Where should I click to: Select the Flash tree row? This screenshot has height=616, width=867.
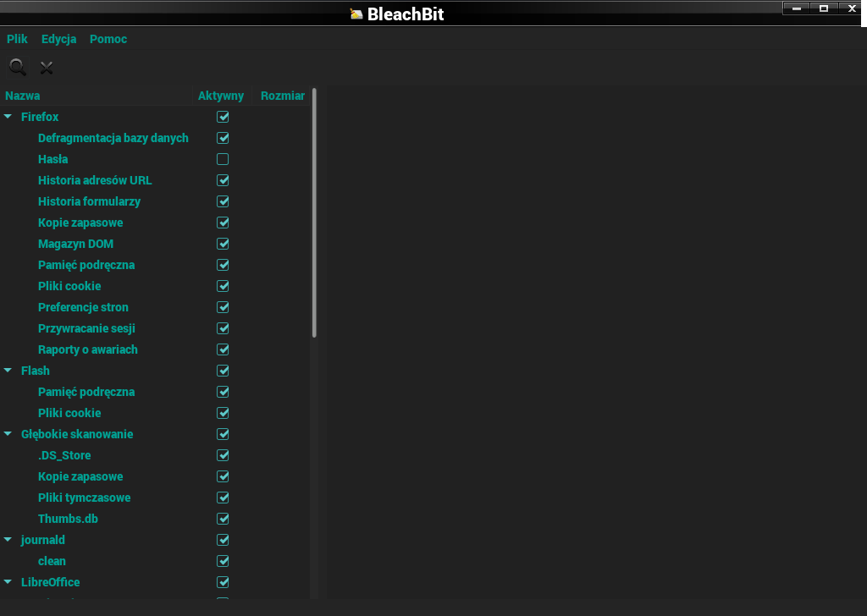click(155, 371)
